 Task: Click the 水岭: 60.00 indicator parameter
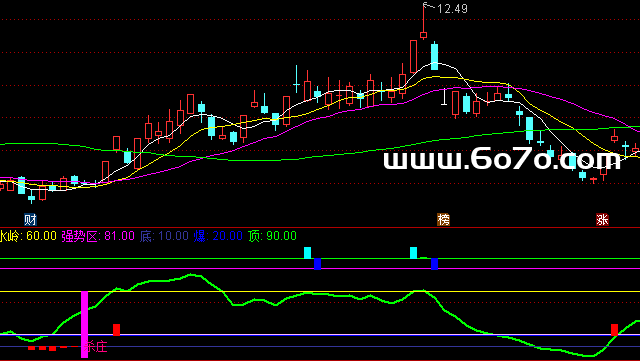pyautogui.click(x=28, y=236)
